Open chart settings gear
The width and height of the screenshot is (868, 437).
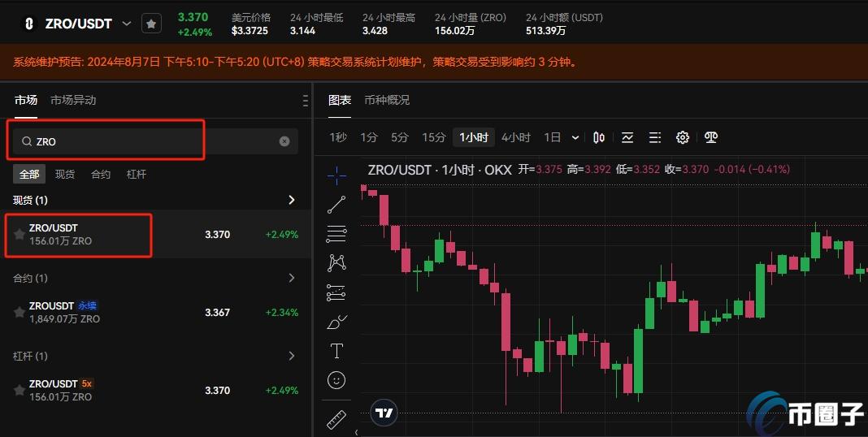(683, 137)
